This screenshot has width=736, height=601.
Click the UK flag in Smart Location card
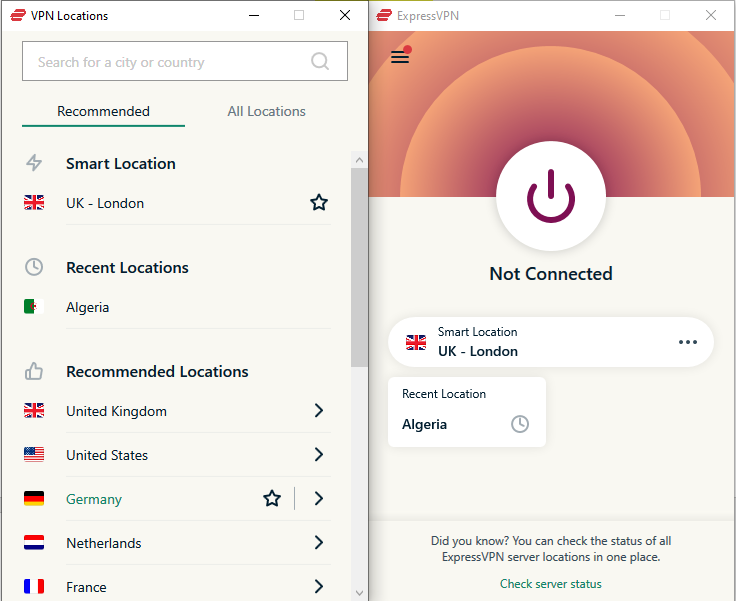pyautogui.click(x=416, y=343)
